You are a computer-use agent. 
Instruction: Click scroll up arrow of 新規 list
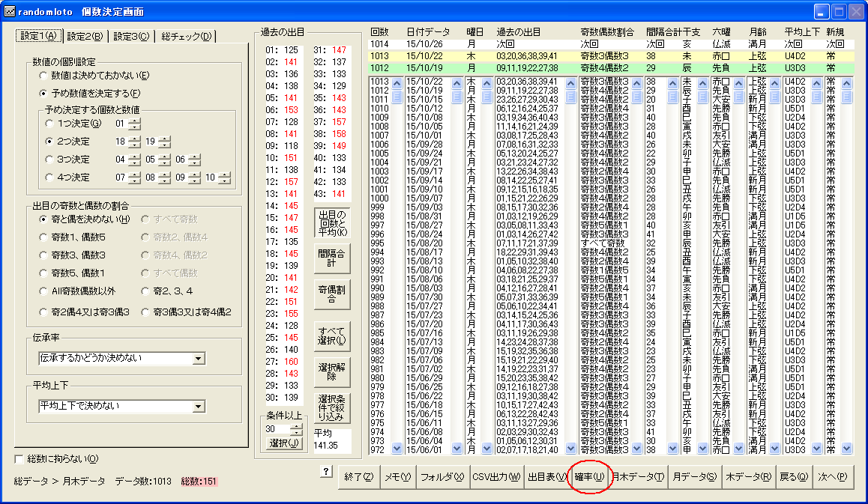pyautogui.click(x=846, y=83)
